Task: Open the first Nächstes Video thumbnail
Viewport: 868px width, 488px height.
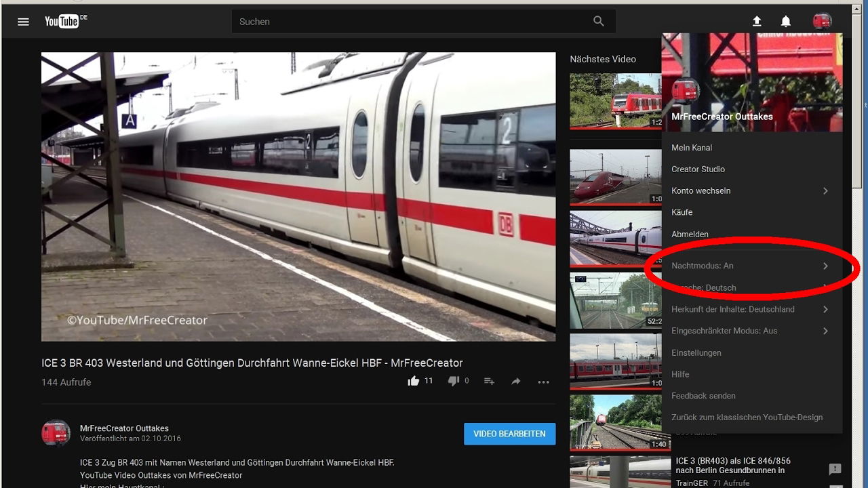Action: (x=614, y=100)
